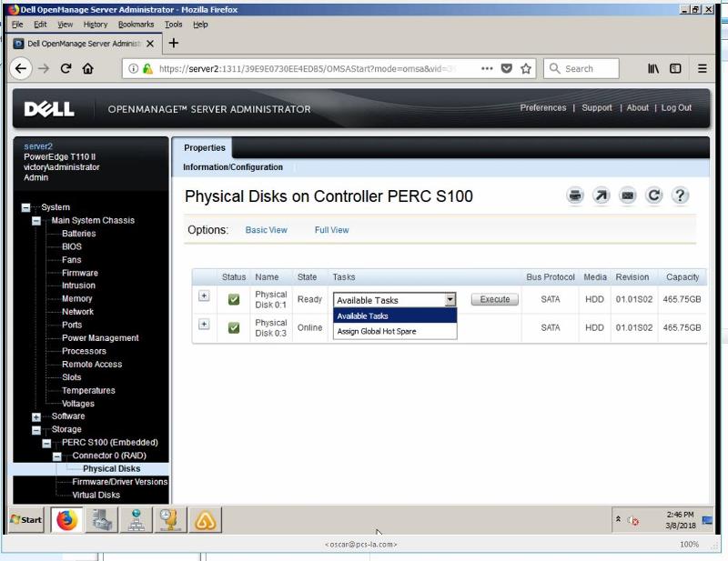This screenshot has width=728, height=561.
Task: Open Power Management in the tree
Action: (100, 338)
